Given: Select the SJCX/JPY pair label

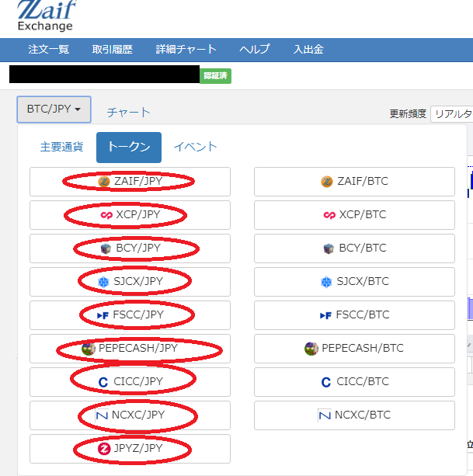Looking at the screenshot, I should tap(138, 281).
